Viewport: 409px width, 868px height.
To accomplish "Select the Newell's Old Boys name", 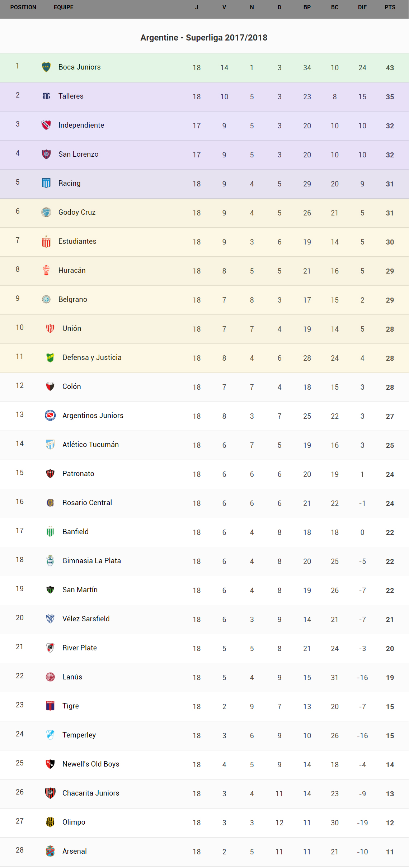I will pos(91,764).
